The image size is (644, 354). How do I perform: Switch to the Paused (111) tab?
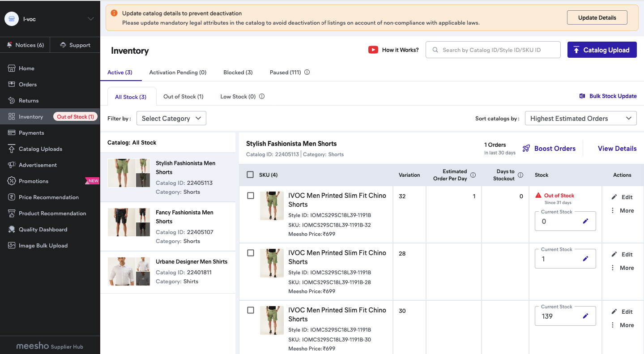click(x=286, y=73)
